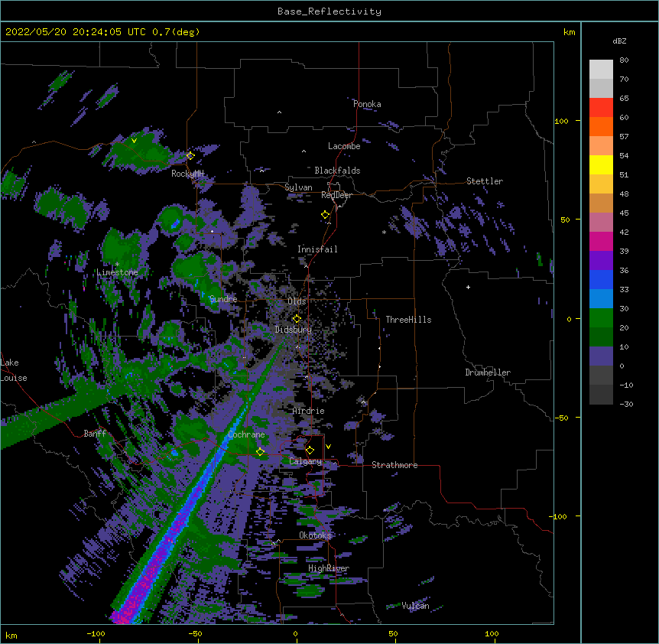Click the Strathmore town label
The image size is (659, 644).
coord(394,465)
